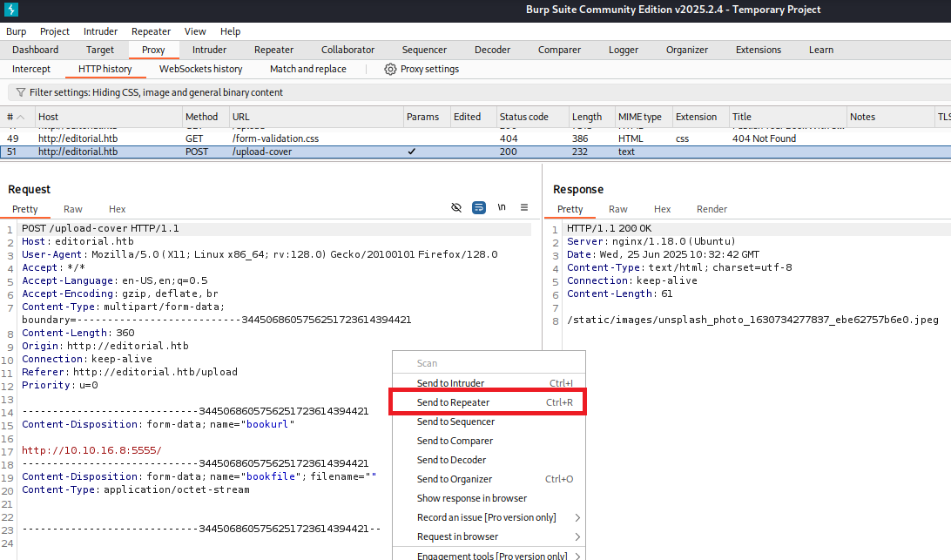Choose Send to Repeater in context menu
This screenshot has width=951, height=560.
(453, 402)
